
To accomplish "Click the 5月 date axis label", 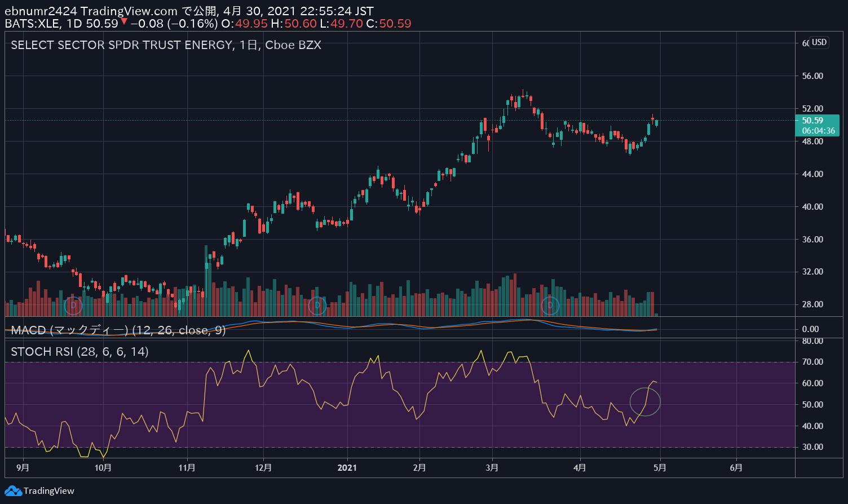I will click(660, 468).
